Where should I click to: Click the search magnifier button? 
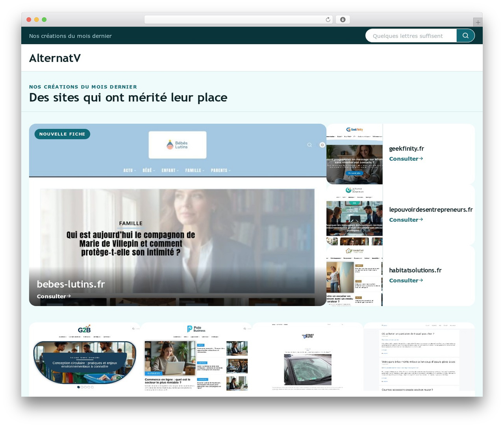pyautogui.click(x=465, y=35)
